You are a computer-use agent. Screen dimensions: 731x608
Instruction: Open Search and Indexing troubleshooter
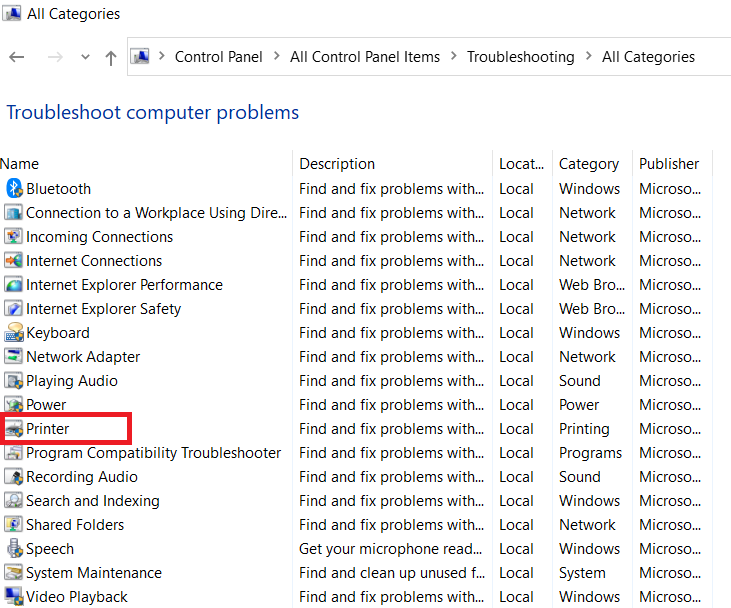click(93, 501)
